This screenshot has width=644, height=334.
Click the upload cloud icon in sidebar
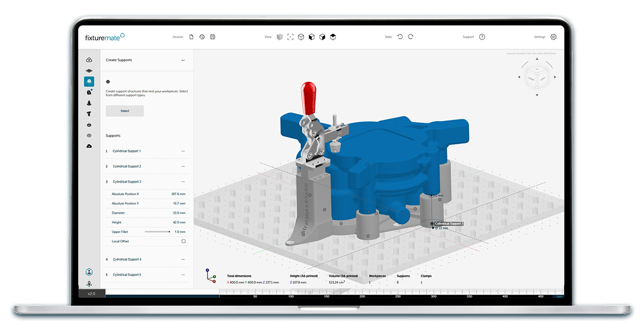point(89,60)
